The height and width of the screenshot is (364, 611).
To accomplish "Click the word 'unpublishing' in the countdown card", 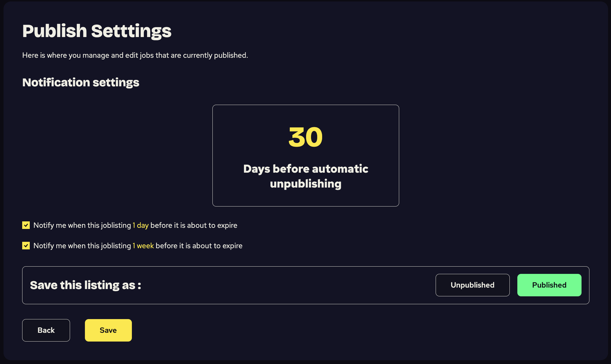I will point(305,184).
